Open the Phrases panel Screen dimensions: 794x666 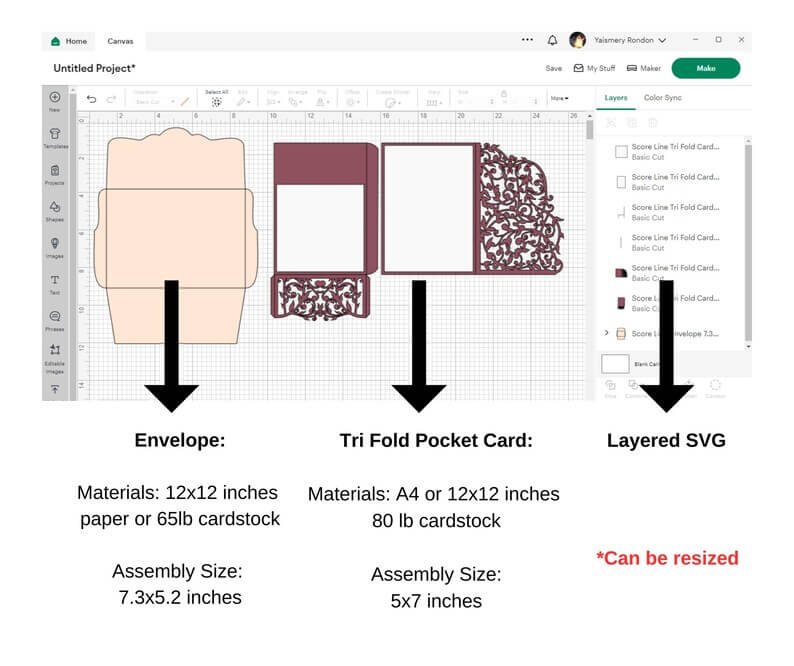click(x=55, y=320)
